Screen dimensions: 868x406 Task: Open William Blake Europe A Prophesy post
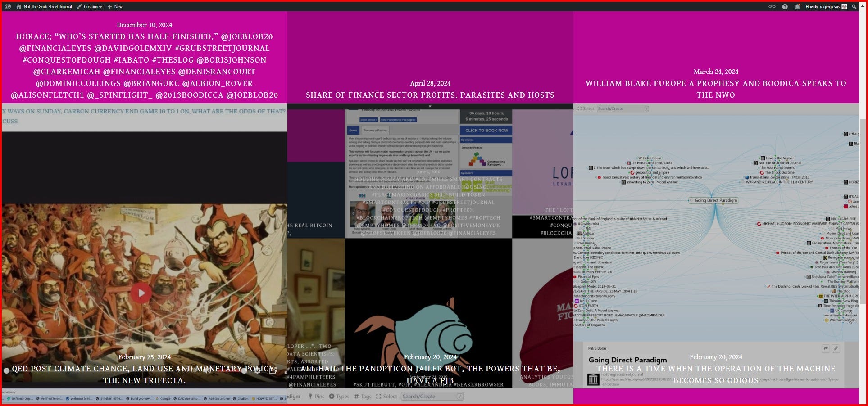716,89
